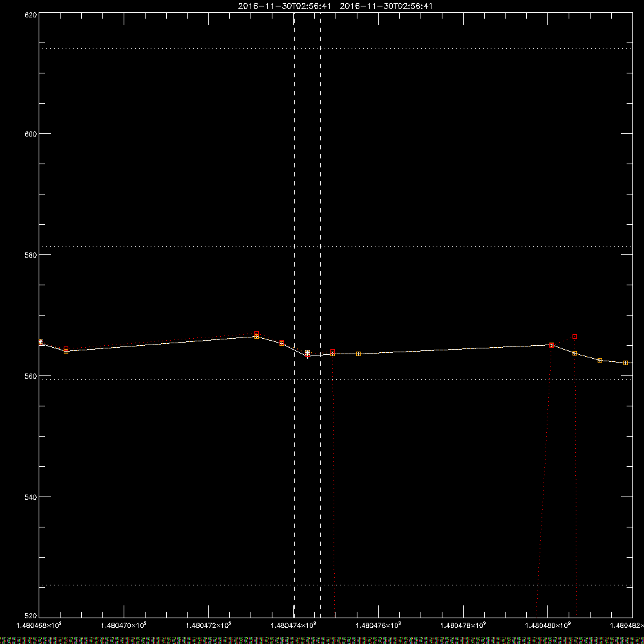Viewport: 644px width, 644px height.
Task: Click the y-axis label 520
Action: 31,616
